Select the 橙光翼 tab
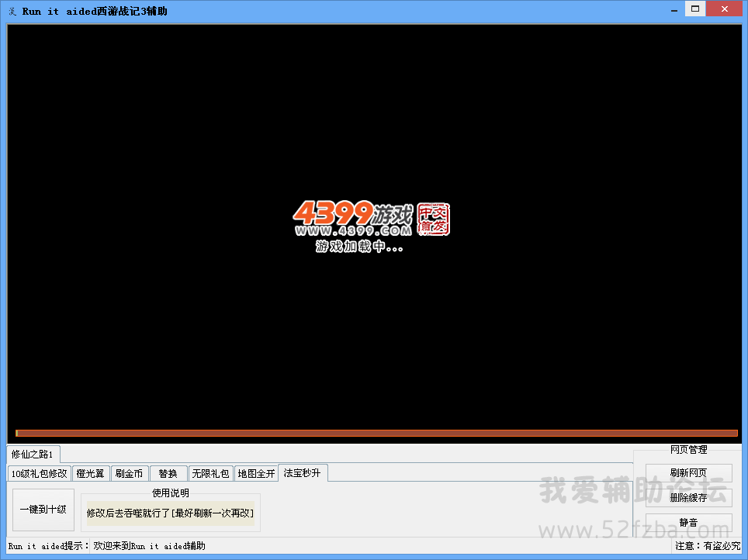 pyautogui.click(x=90, y=474)
